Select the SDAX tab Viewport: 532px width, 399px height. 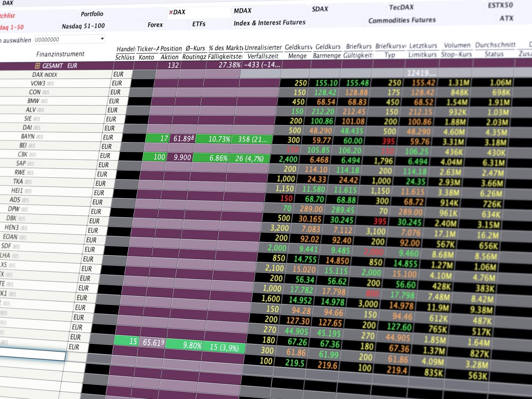coord(320,9)
